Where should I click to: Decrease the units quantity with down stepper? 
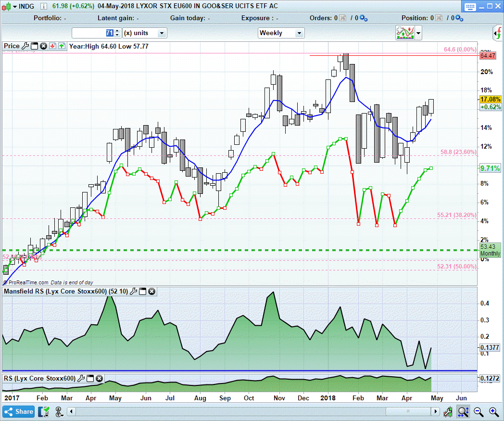117,35
